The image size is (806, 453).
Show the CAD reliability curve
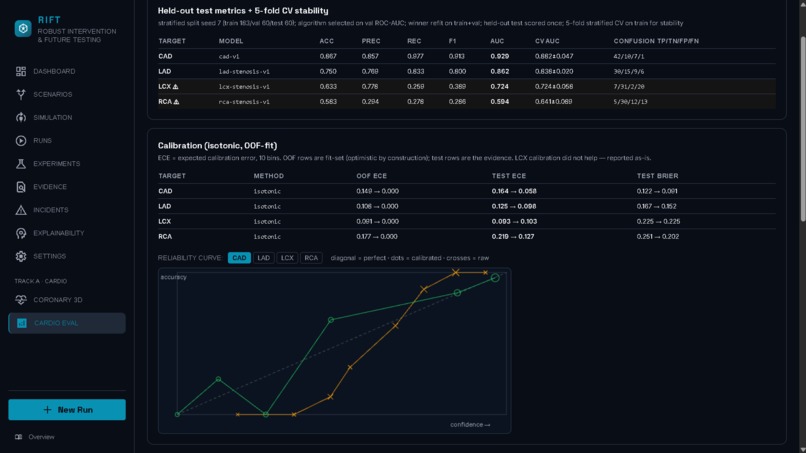click(239, 258)
